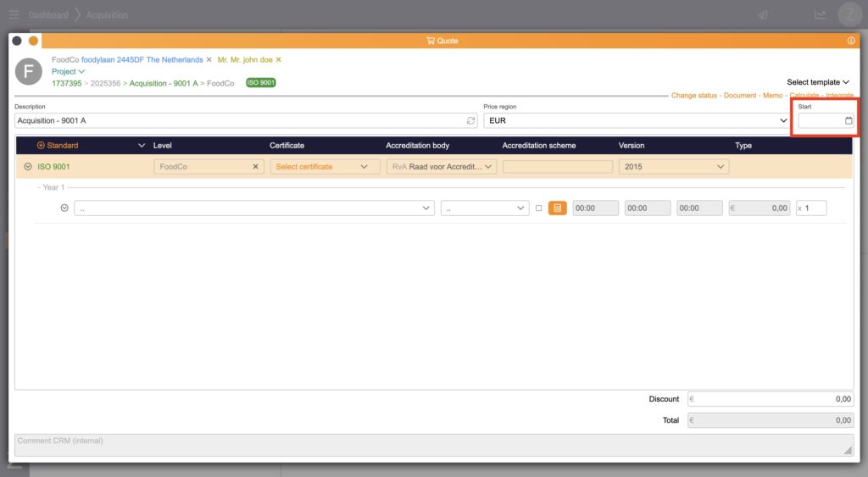Expand the Project menu

(x=68, y=72)
